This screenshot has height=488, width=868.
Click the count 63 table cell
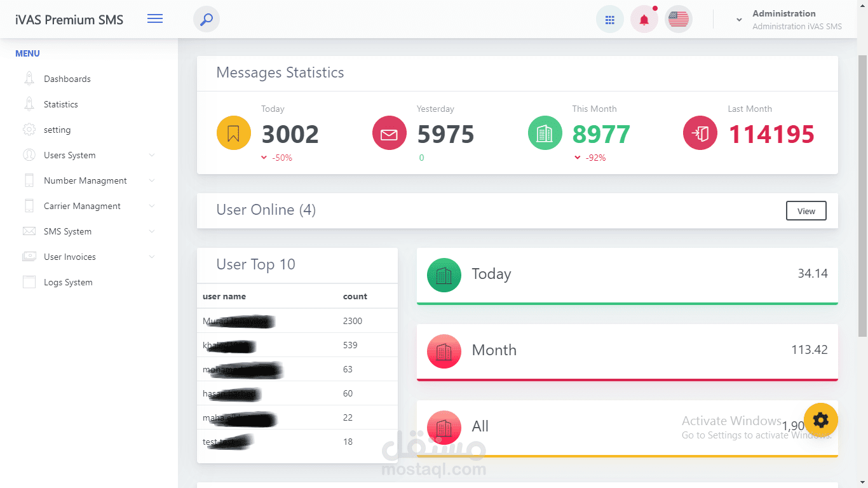click(x=348, y=369)
